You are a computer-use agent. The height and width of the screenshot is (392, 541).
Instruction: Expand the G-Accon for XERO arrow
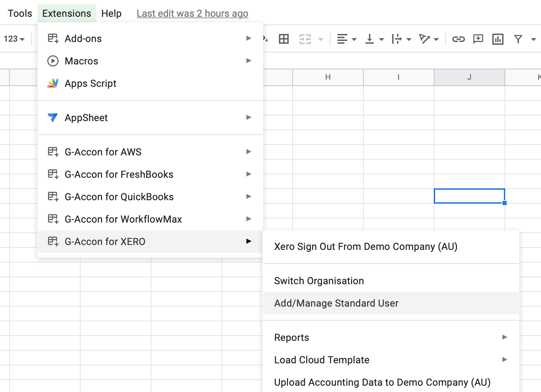[x=249, y=241]
